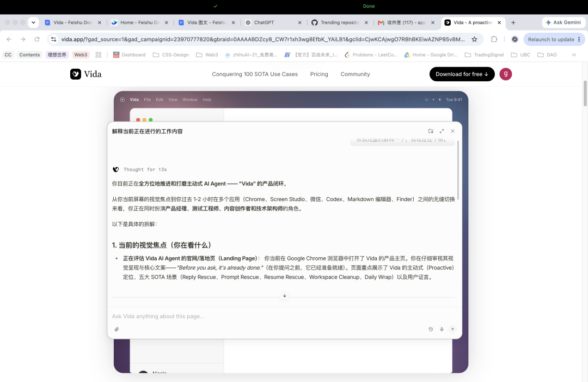The width and height of the screenshot is (588, 382).
Task: Click the Vida logo on the site header
Action: [86, 74]
